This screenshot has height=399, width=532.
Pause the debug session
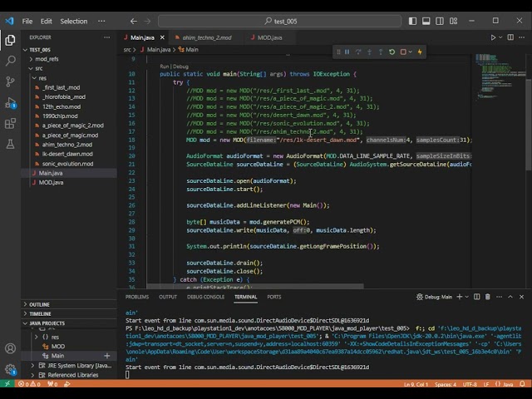347,52
